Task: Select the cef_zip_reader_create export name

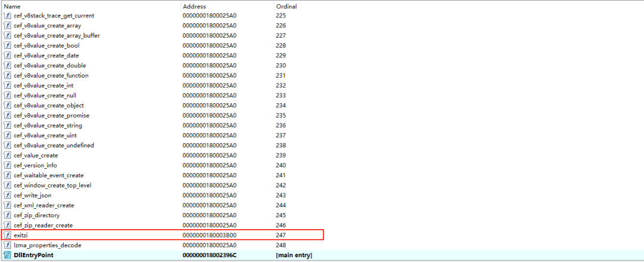Action: (44, 226)
